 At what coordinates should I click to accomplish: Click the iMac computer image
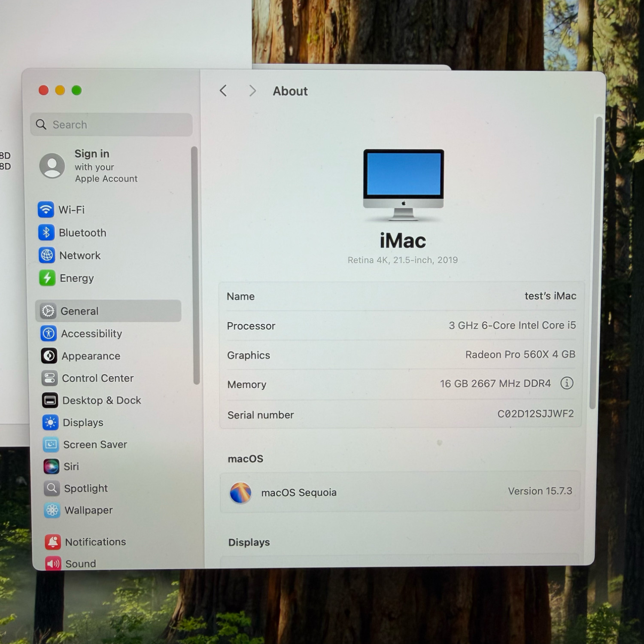[403, 185]
